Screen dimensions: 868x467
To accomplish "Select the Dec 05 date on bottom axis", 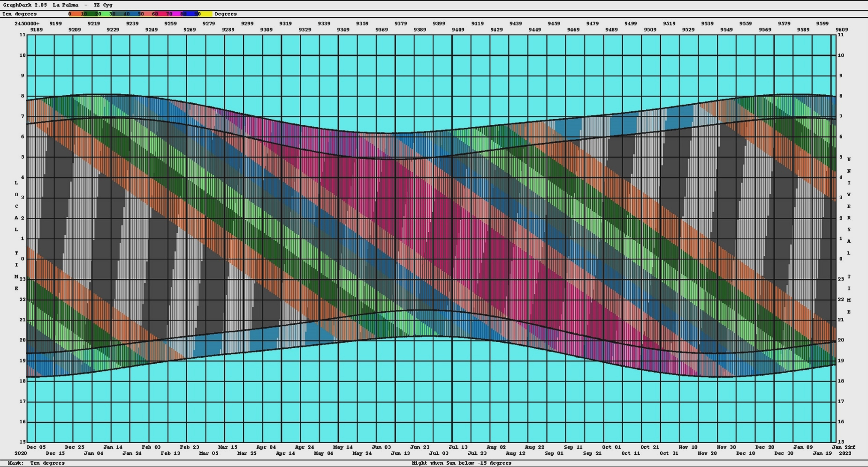I will pyautogui.click(x=36, y=447).
